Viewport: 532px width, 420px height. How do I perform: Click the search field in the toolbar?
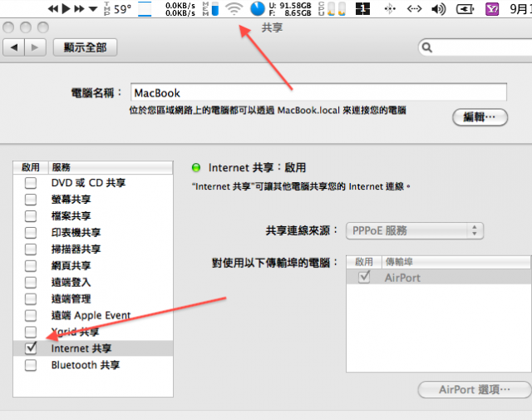click(475, 47)
